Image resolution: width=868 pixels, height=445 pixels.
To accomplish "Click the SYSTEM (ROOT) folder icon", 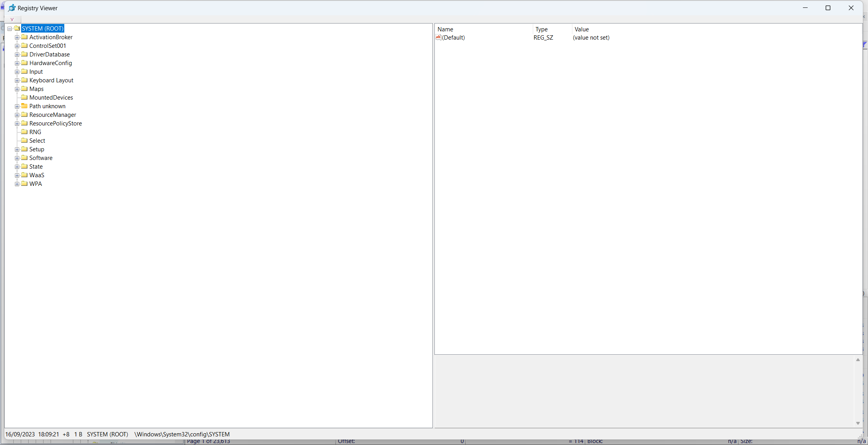I will 17,28.
